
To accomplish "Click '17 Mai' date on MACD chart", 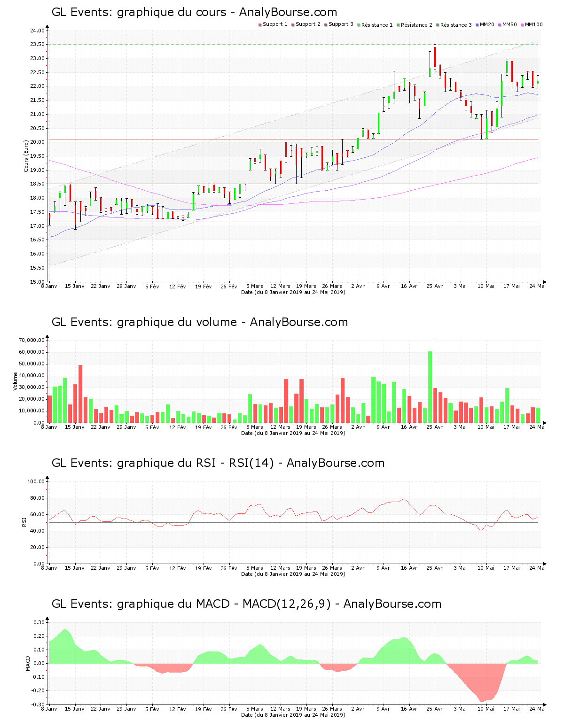I will coord(512,709).
